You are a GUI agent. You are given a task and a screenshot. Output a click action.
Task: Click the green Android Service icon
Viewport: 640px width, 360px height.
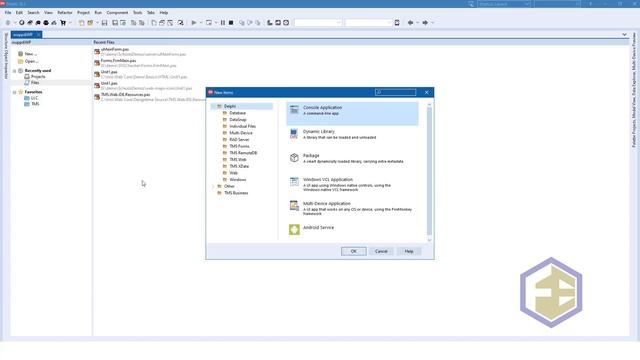pos(294,229)
